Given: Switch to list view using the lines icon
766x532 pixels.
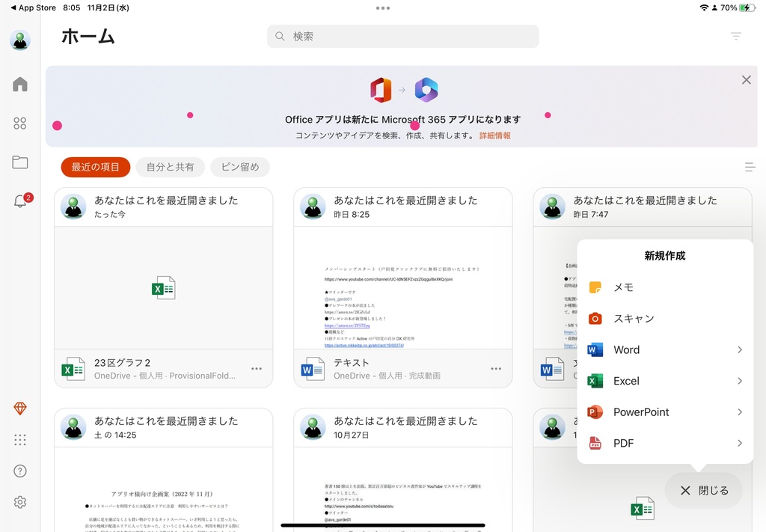Looking at the screenshot, I should pyautogui.click(x=750, y=167).
